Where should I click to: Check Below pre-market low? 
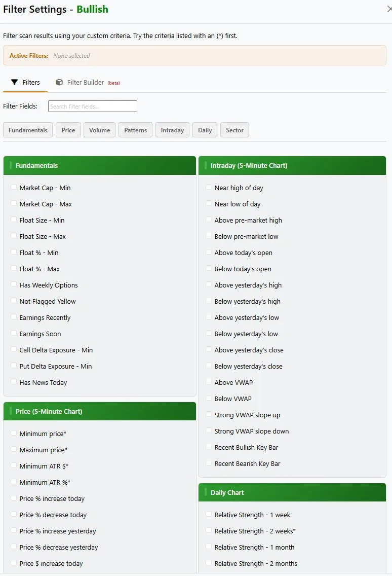click(209, 235)
